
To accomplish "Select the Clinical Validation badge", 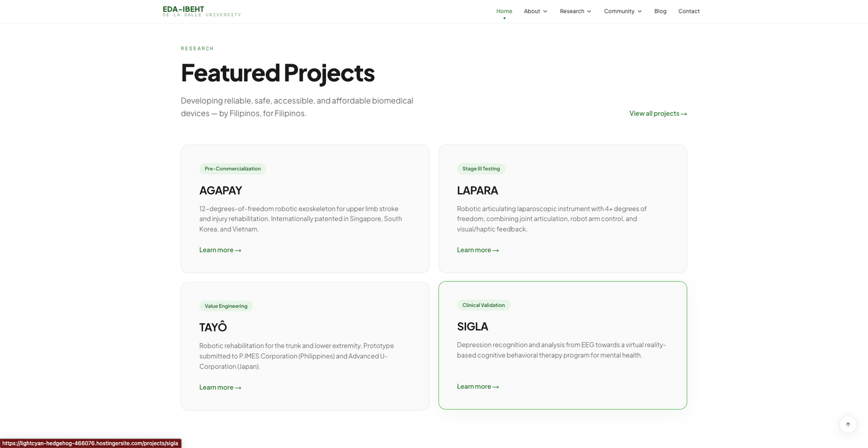I will coord(483,305).
